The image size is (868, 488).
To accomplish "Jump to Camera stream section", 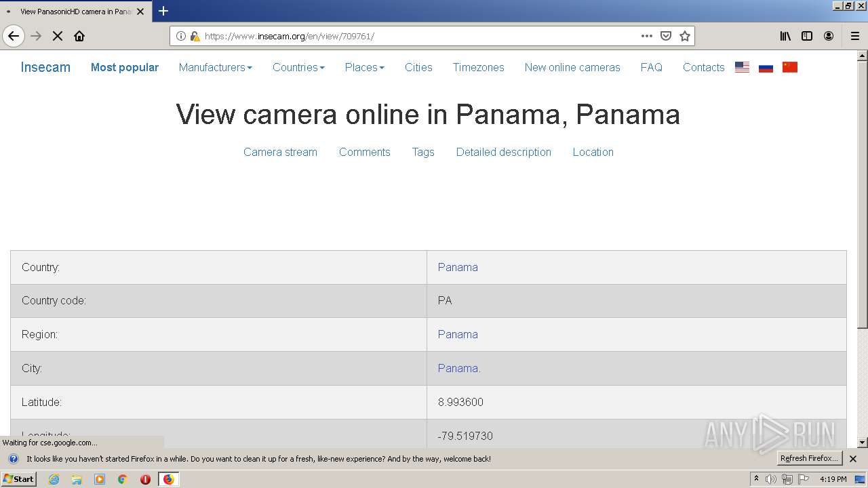I will point(280,152).
